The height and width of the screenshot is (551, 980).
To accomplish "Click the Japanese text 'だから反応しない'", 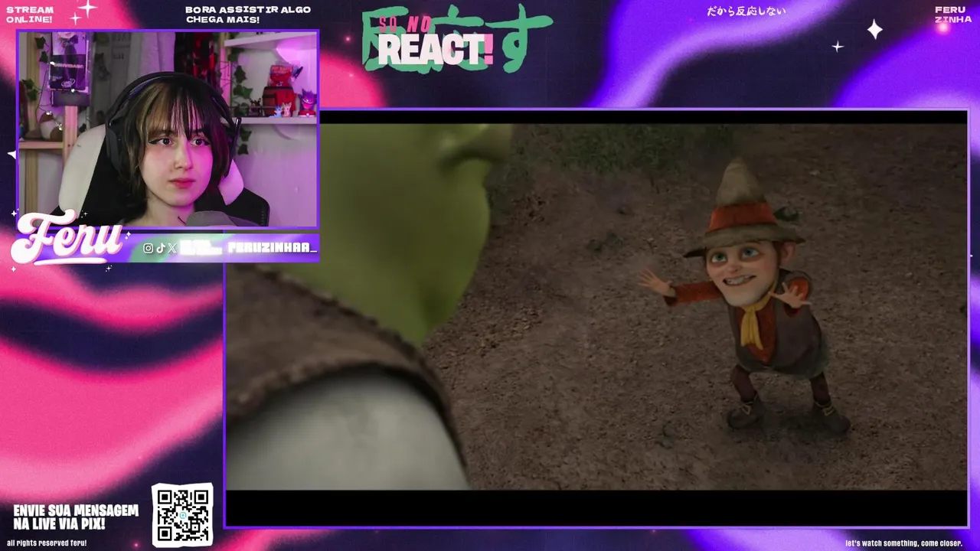I will (x=746, y=11).
